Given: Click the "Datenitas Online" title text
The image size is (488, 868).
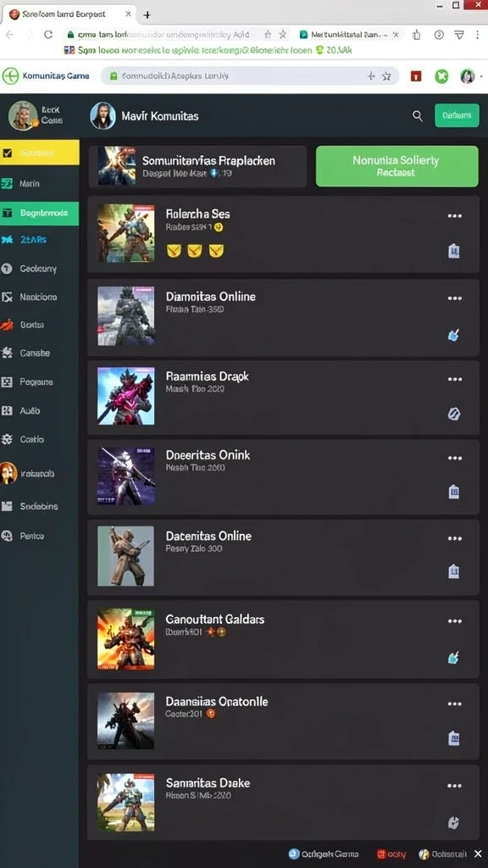Looking at the screenshot, I should click(208, 536).
